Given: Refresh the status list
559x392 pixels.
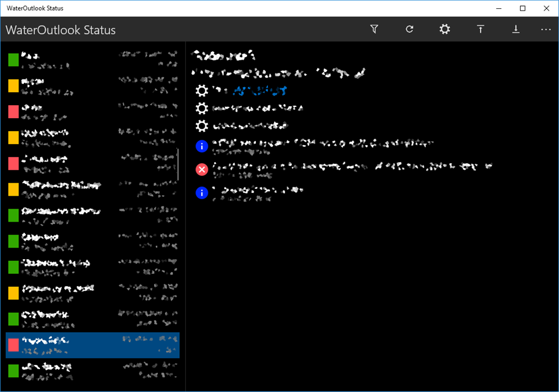Looking at the screenshot, I should coord(410,29).
